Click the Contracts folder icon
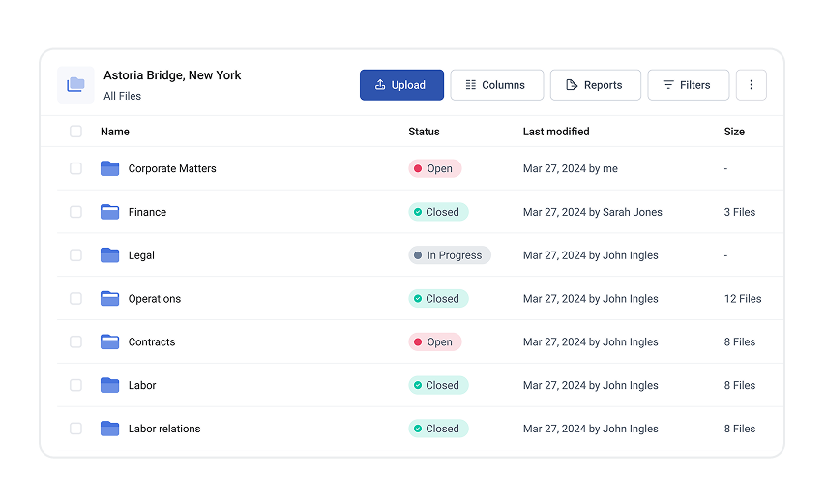Viewport: 826px width, 504px height. tap(109, 341)
